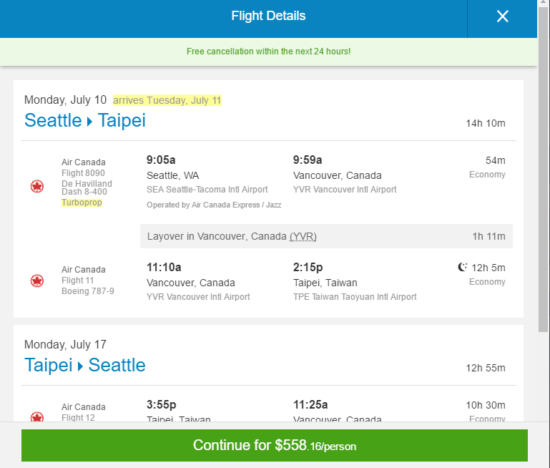Click the Flight Details title bar
550x468 pixels.
coord(268,16)
